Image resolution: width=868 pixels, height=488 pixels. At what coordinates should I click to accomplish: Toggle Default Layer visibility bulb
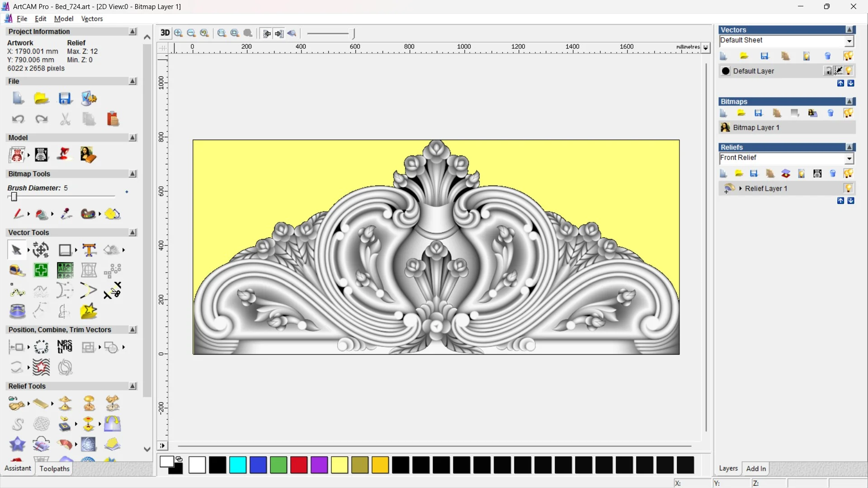click(849, 71)
